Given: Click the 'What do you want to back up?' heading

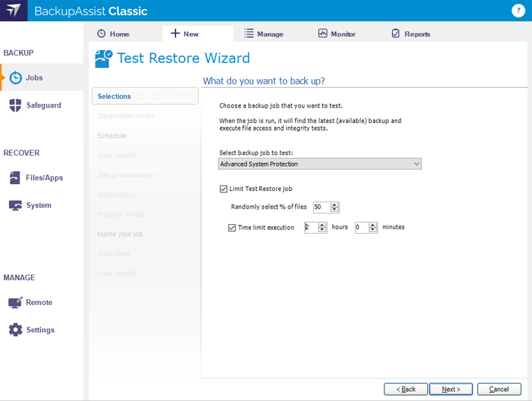Looking at the screenshot, I should [264, 81].
